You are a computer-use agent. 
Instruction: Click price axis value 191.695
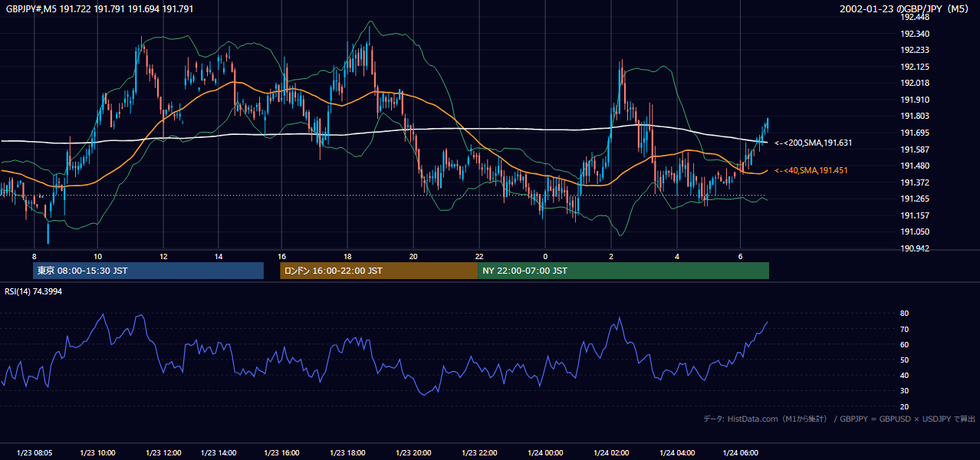915,133
